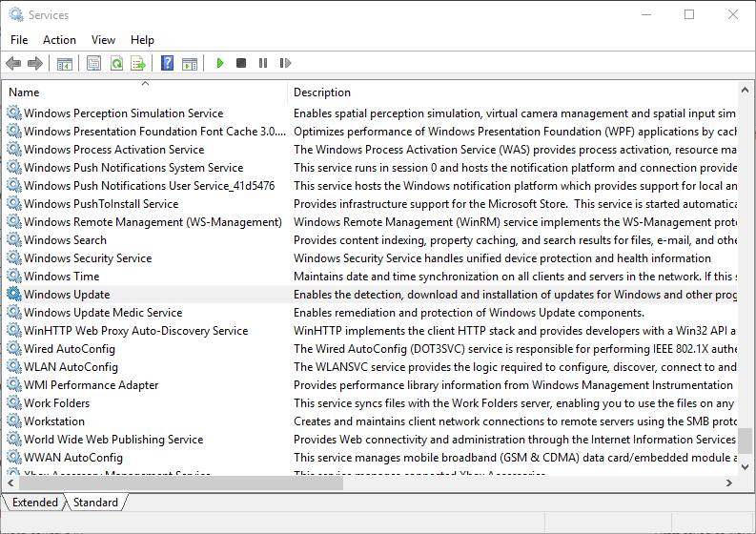Select Windows Push Notifications User Service_41d5476
This screenshot has height=534, width=756.
[x=149, y=186]
